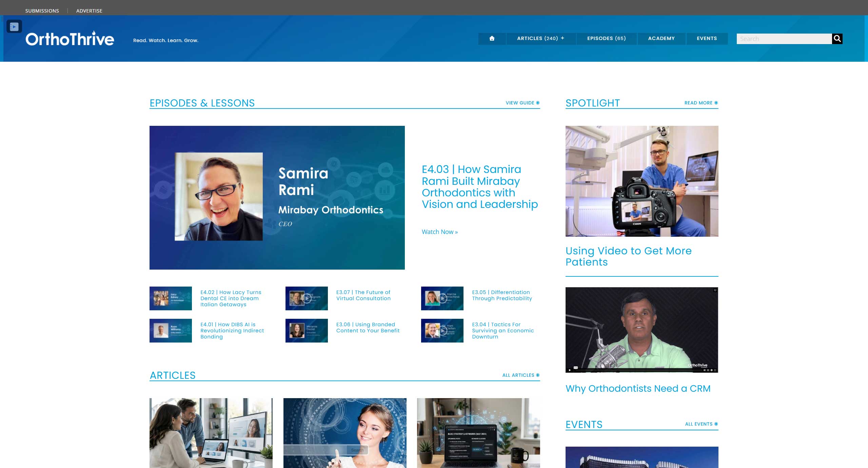Click the Episodes & Lessons heading
The height and width of the screenshot is (468, 868).
tap(202, 103)
